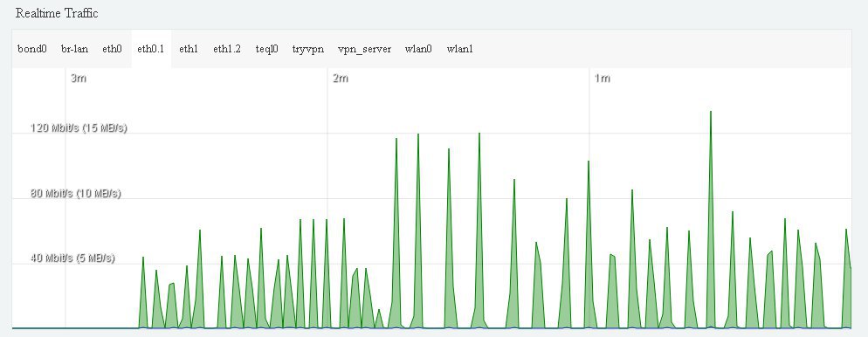Show the tryvpn interface graph tab

point(307,49)
